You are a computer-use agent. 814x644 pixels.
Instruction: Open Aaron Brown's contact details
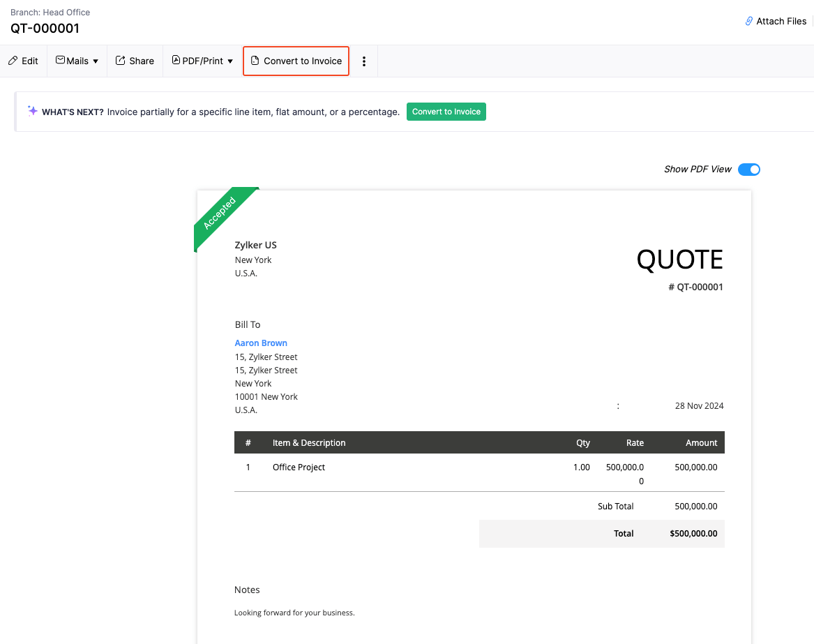[261, 343]
